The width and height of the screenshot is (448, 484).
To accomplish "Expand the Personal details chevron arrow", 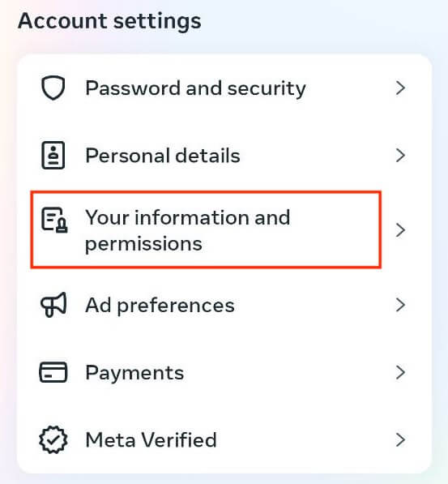I will pyautogui.click(x=400, y=156).
